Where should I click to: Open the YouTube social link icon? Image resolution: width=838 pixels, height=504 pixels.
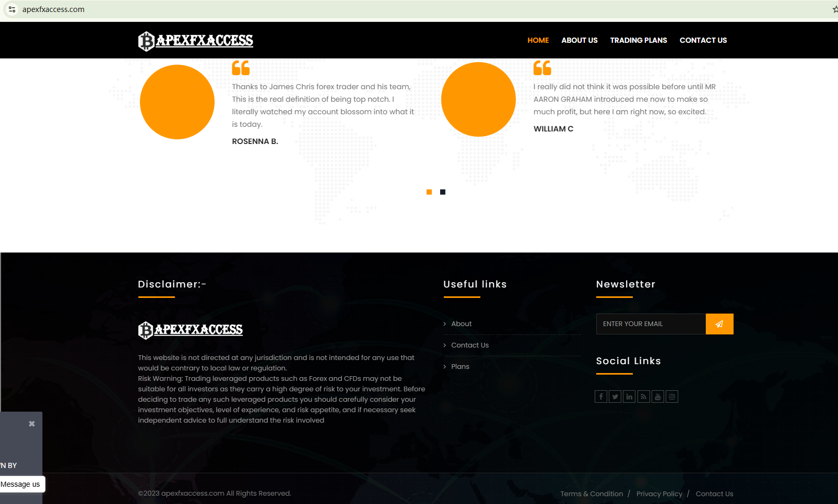click(658, 397)
